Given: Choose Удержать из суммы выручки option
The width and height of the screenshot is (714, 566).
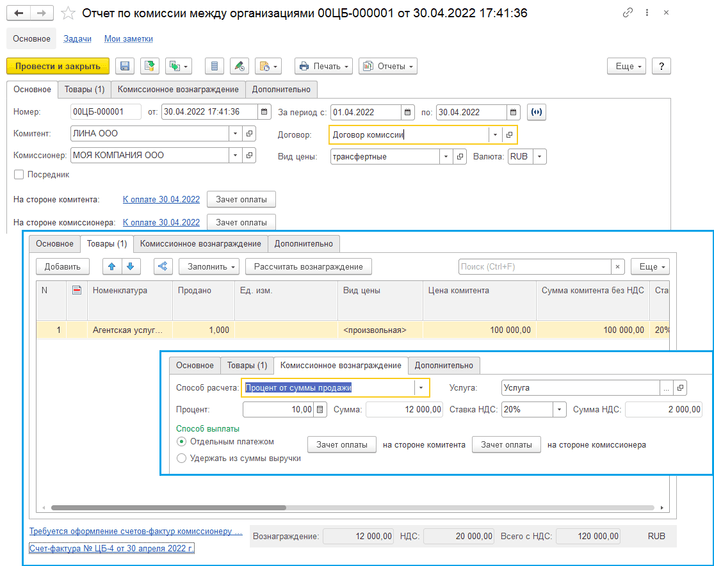Looking at the screenshot, I should click(181, 458).
